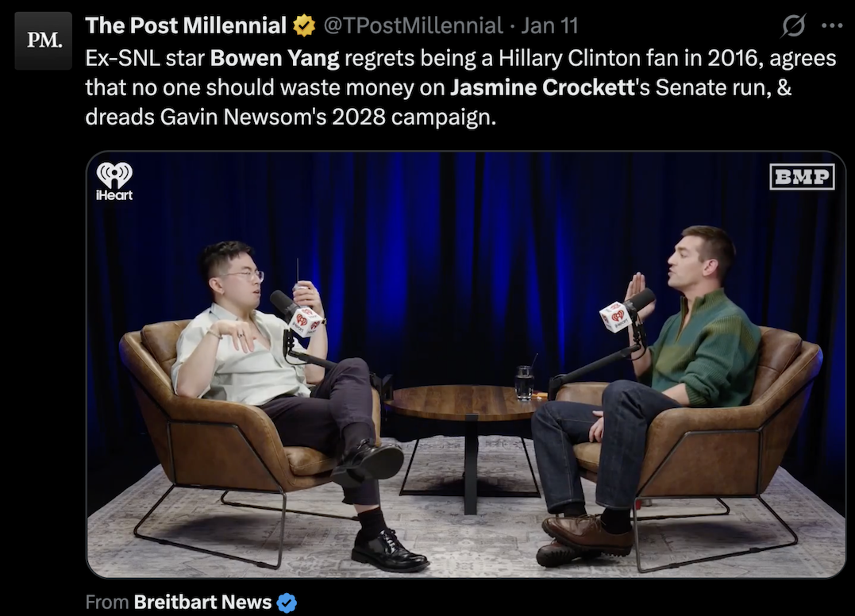This screenshot has height=616, width=855.
Task: Click the iHeart logo in video corner
Action: point(114,182)
